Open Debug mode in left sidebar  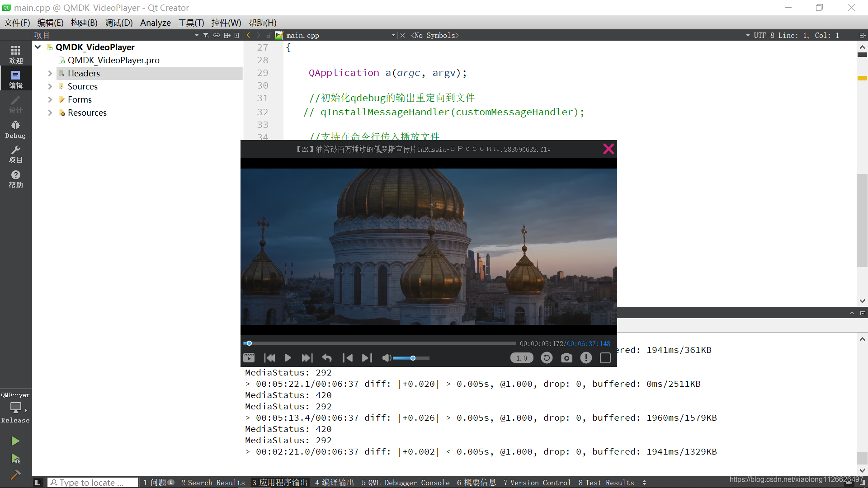coord(15,129)
